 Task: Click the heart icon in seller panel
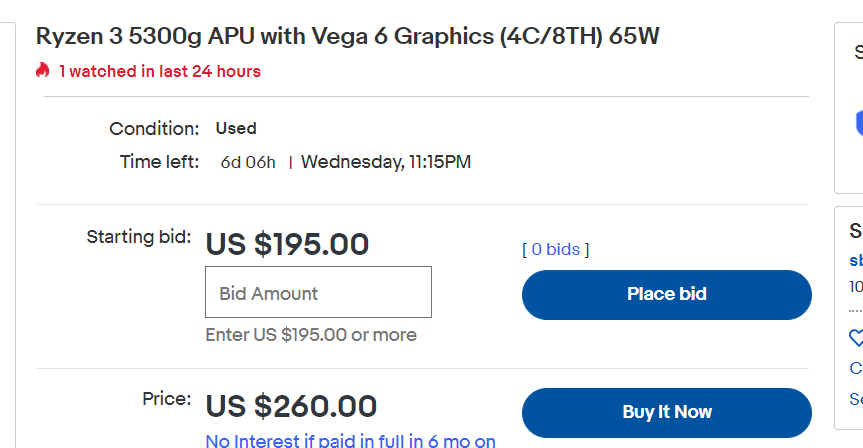[x=856, y=338]
